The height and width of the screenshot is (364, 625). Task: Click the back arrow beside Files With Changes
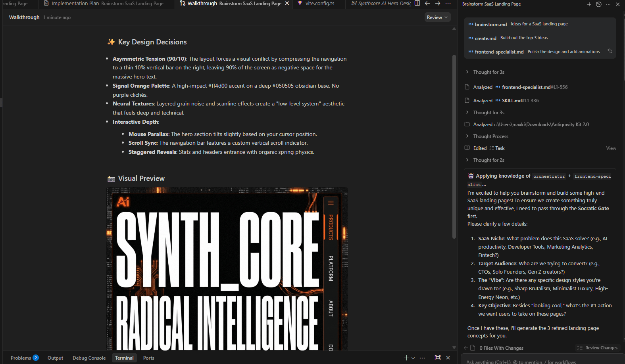(x=466, y=348)
